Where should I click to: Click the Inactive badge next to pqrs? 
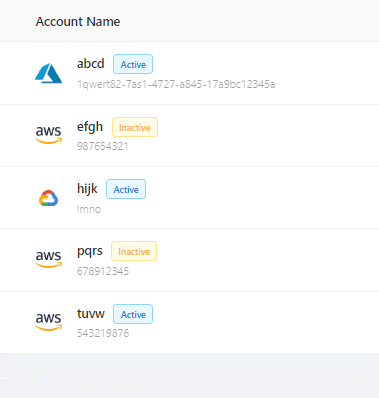[134, 251]
